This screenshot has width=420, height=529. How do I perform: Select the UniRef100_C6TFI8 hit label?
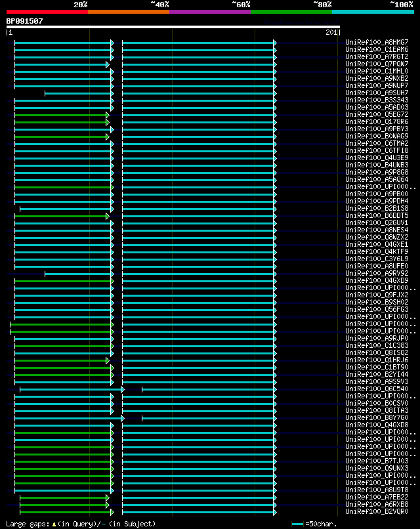(377, 150)
